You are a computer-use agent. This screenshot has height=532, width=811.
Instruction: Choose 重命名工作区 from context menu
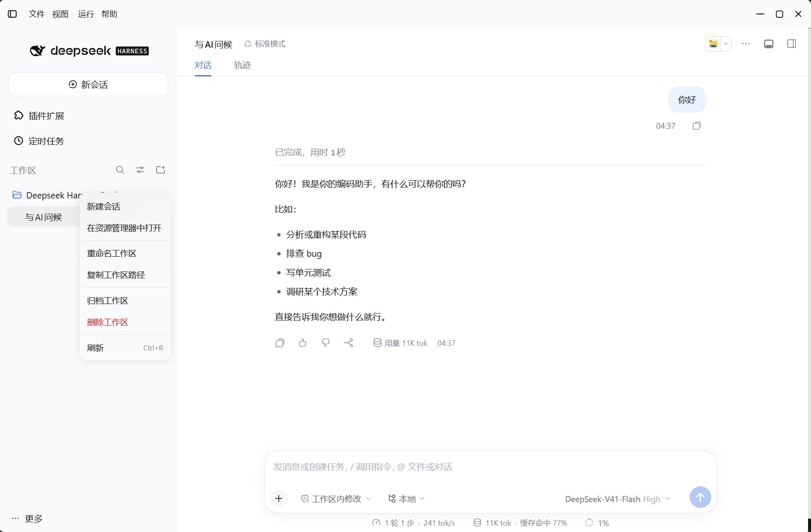click(125, 253)
